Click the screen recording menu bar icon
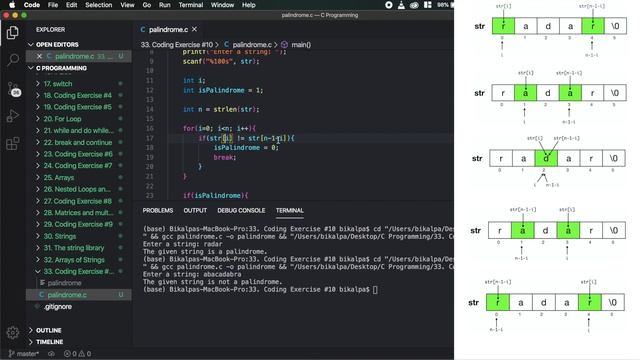 point(389,5)
